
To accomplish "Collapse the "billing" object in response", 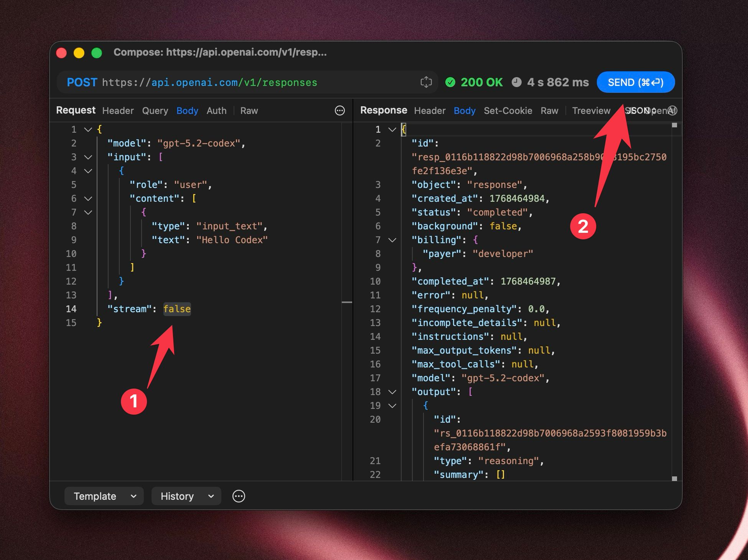I will (392, 240).
